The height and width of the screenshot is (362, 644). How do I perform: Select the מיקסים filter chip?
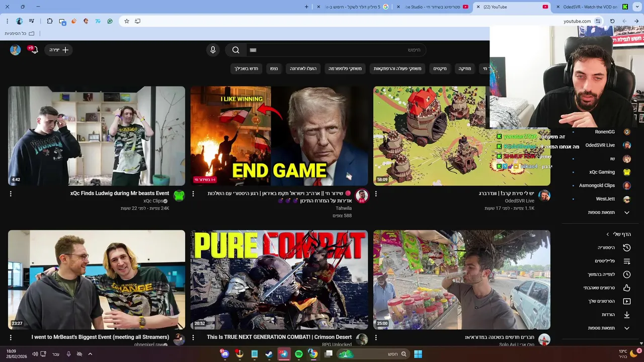tap(440, 68)
